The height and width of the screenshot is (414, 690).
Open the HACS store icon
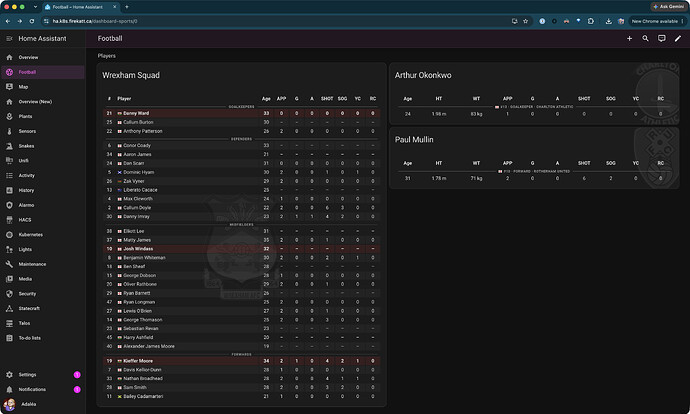9,220
